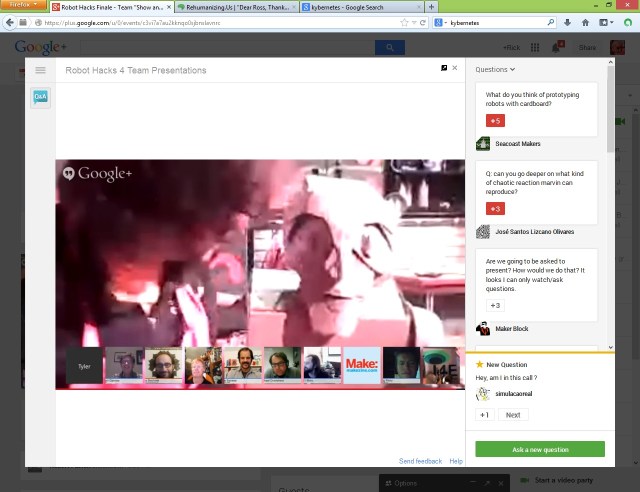Click the Google+ logo on video
This screenshot has width=640, height=492.
[x=99, y=173]
